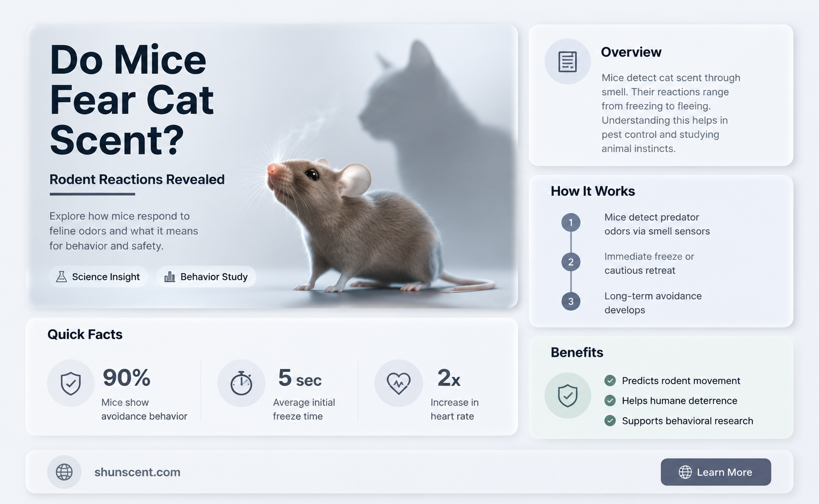
Task: Click 'Mice detect predator odors' step text
Action: click(657, 224)
